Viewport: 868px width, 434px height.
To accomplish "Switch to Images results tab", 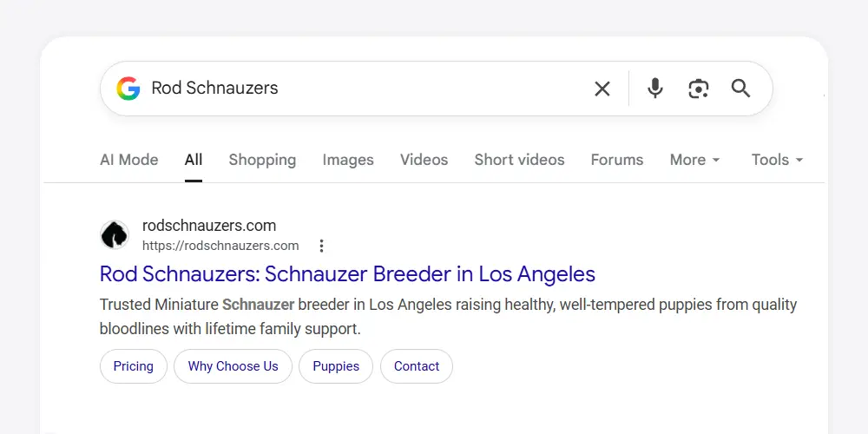I will pos(348,160).
